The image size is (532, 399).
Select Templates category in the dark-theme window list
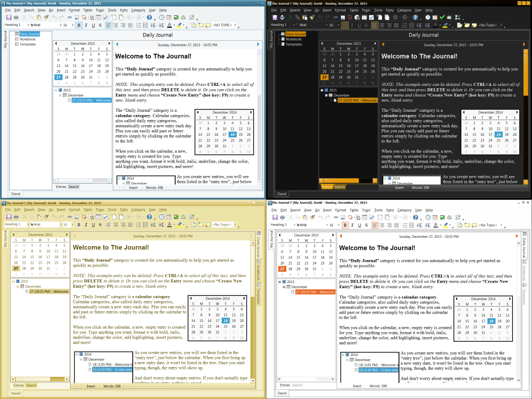pyautogui.click(x=294, y=44)
